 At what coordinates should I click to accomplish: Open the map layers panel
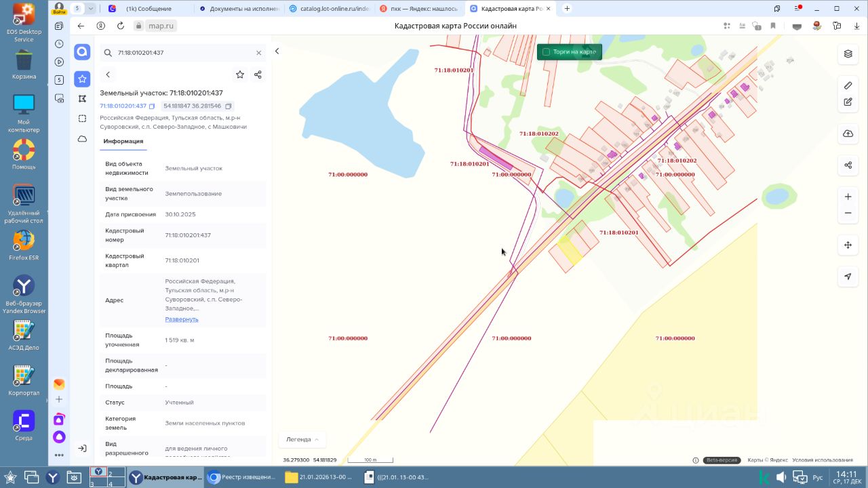[848, 54]
